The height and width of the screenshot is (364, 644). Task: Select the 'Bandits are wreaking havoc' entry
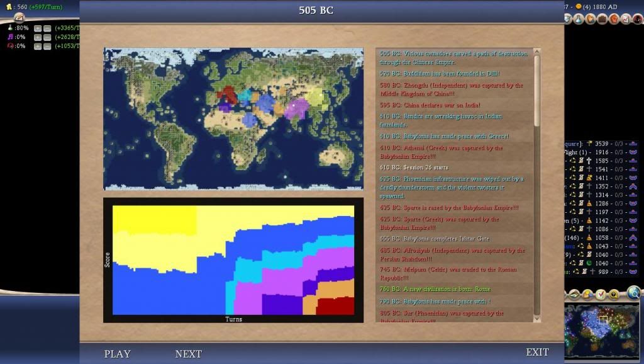(x=454, y=120)
